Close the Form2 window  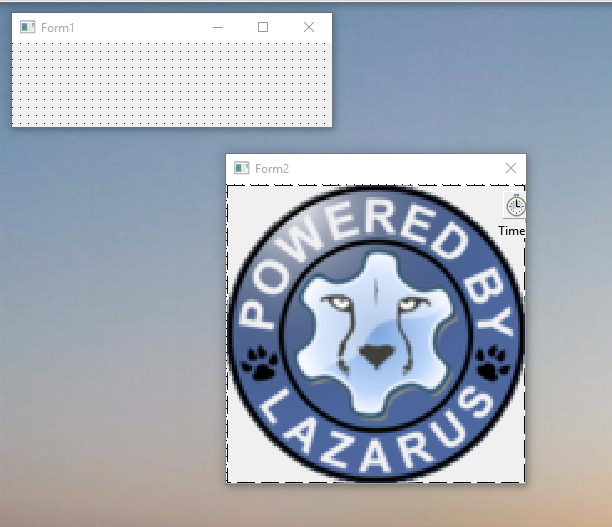[x=511, y=168]
